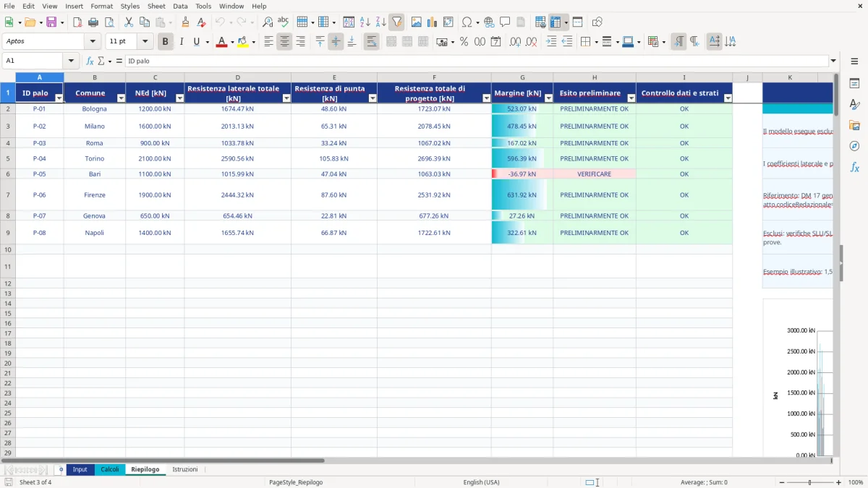Image resolution: width=868 pixels, height=488 pixels.
Task: Click the Sort Ascending icon
Action: pos(365,22)
